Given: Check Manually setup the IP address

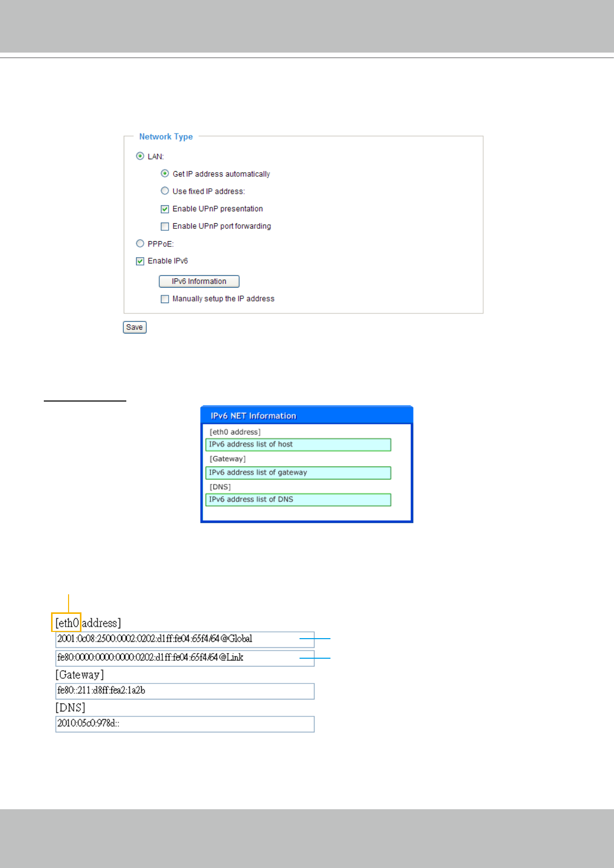Looking at the screenshot, I should (165, 299).
